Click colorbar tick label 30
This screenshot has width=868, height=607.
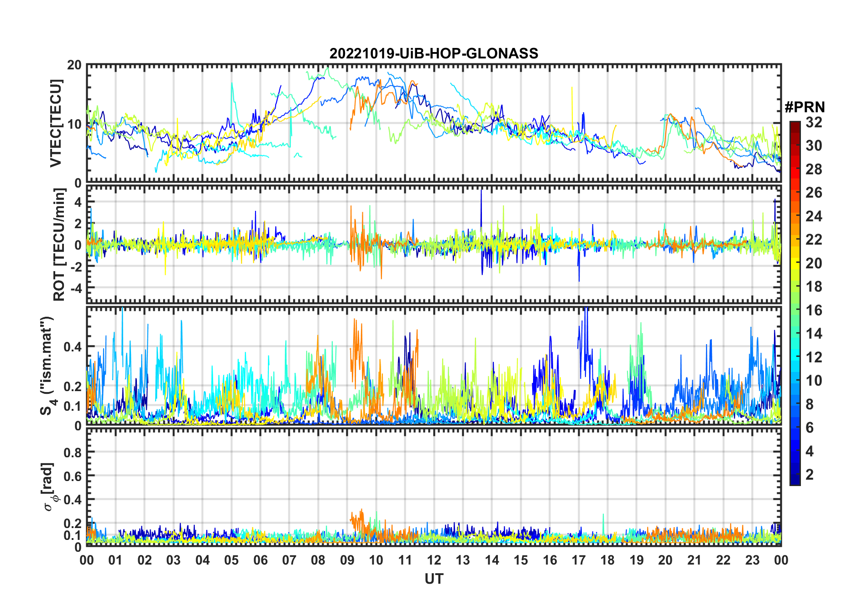pyautogui.click(x=814, y=146)
